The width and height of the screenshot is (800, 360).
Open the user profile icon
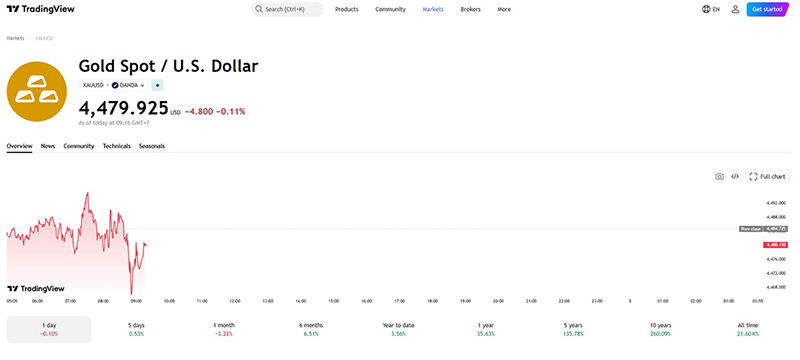[735, 9]
